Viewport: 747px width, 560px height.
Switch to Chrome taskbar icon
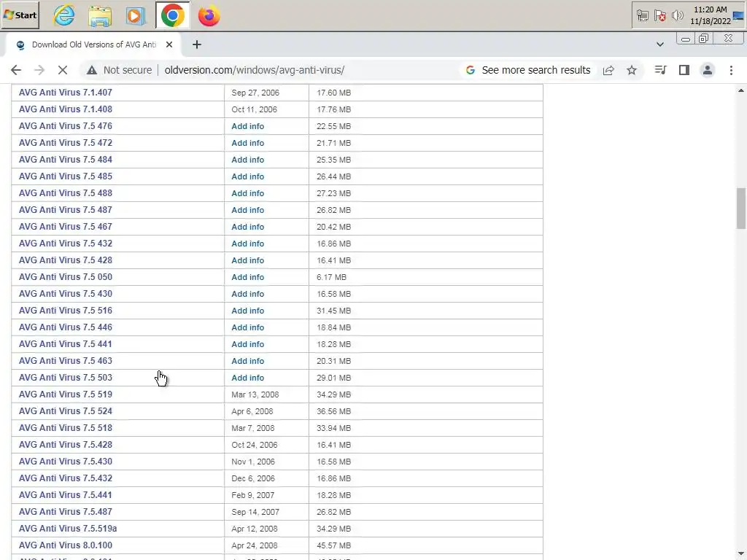tap(172, 16)
